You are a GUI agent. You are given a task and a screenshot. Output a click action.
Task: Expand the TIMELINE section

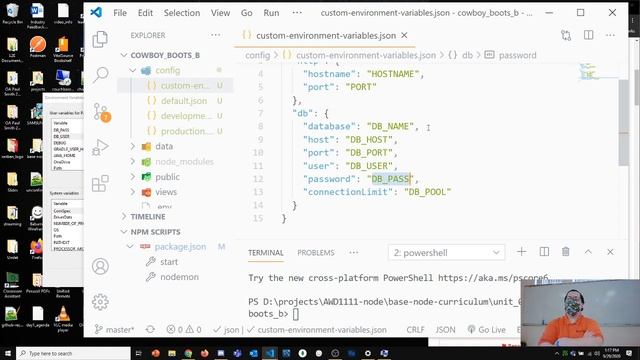(x=124, y=216)
